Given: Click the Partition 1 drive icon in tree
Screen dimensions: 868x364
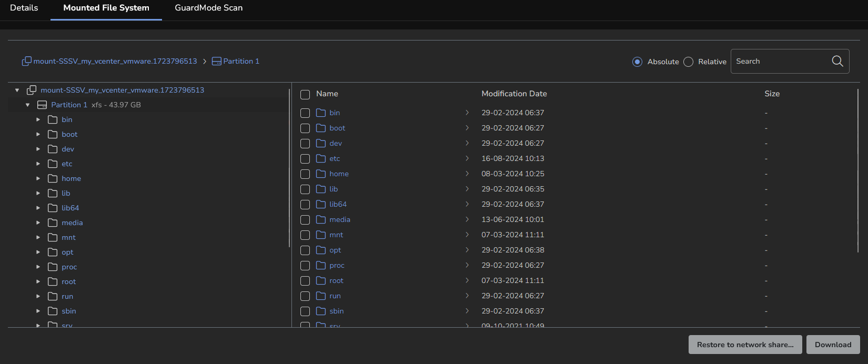Looking at the screenshot, I should [x=42, y=105].
